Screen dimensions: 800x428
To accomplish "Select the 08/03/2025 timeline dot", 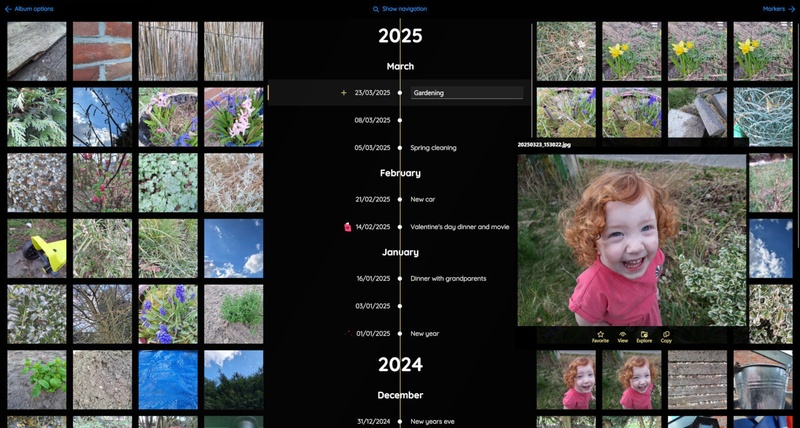I will click(x=399, y=120).
